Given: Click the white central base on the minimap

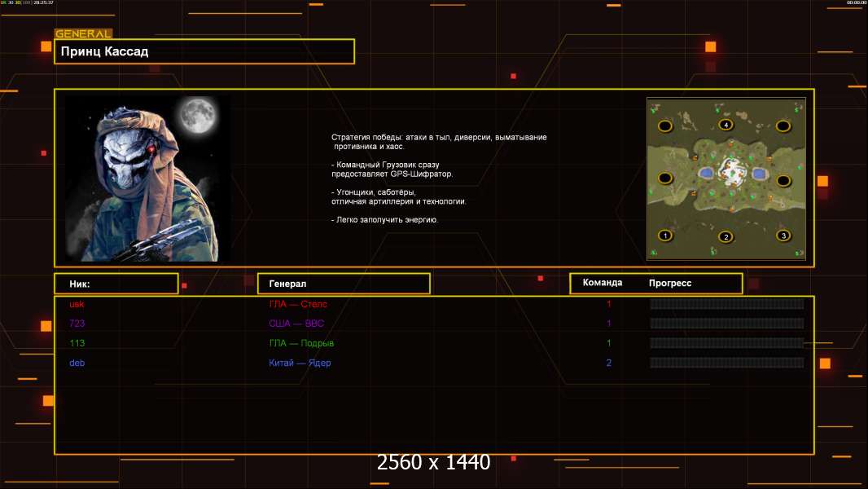Looking at the screenshot, I should click(x=732, y=170).
